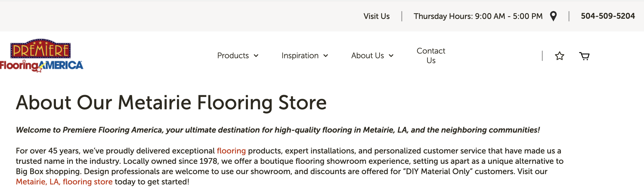Expand the About Us chevron arrow
The height and width of the screenshot is (194, 644).
(391, 56)
